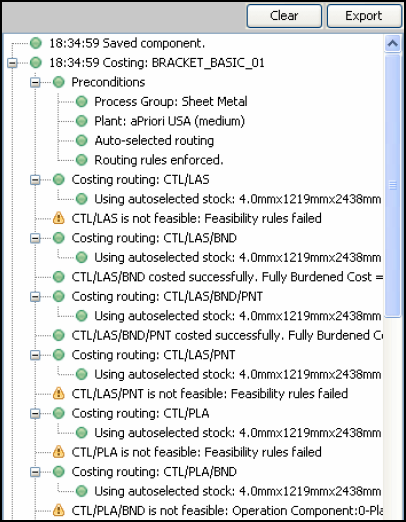Click green icon beside Process Group: Sheet Metal
Viewport: 406px width, 522px height.
81,101
